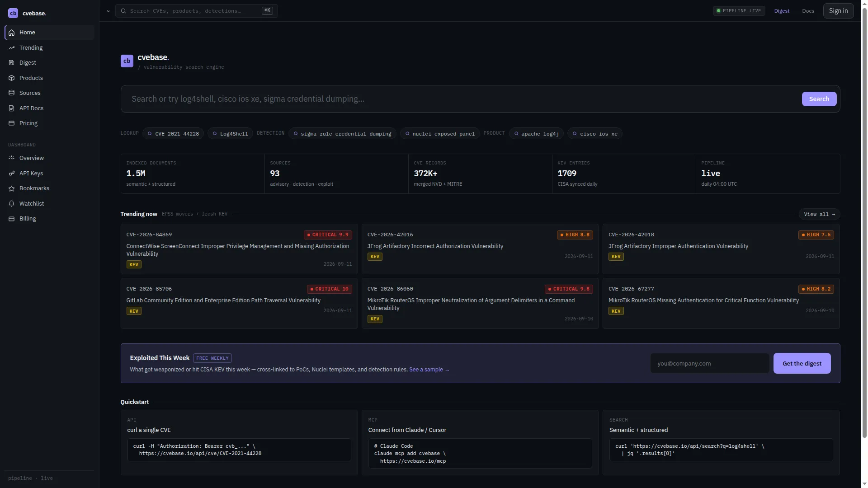The height and width of the screenshot is (488, 868).
Task: Select sigma rule credential dumping chip
Action: point(342,134)
